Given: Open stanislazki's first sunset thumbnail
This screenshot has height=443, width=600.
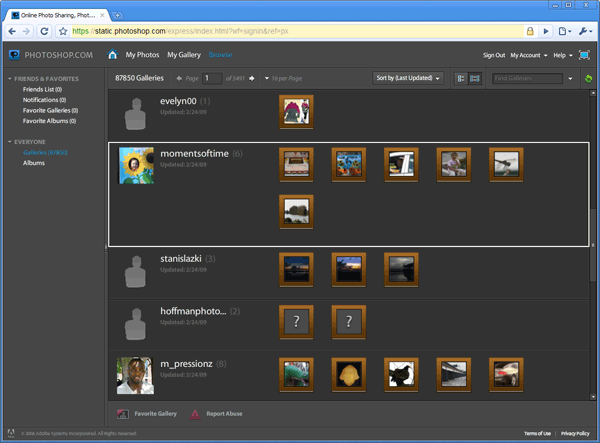Looking at the screenshot, I should [x=296, y=270].
